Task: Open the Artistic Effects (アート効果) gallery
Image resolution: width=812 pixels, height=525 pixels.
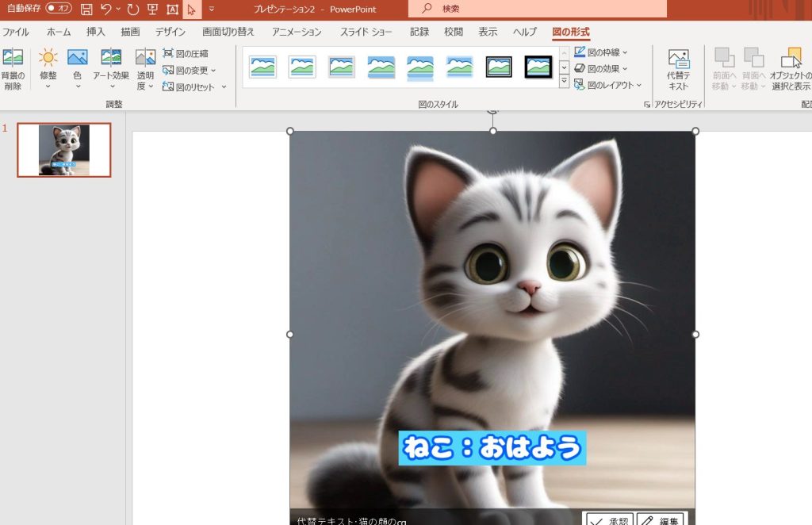Action: tap(111, 59)
